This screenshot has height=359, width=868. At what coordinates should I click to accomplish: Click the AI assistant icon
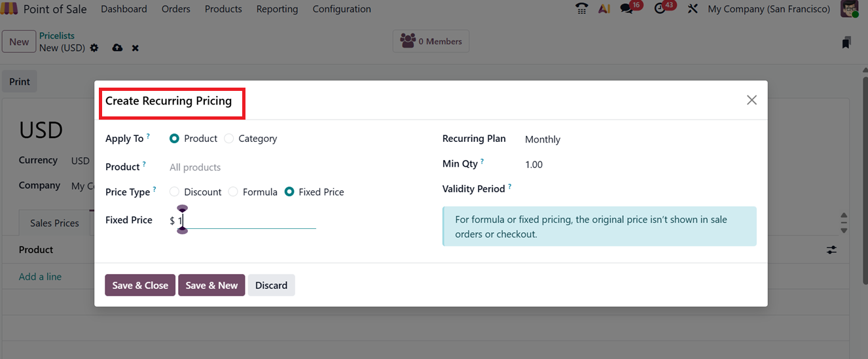tap(604, 9)
